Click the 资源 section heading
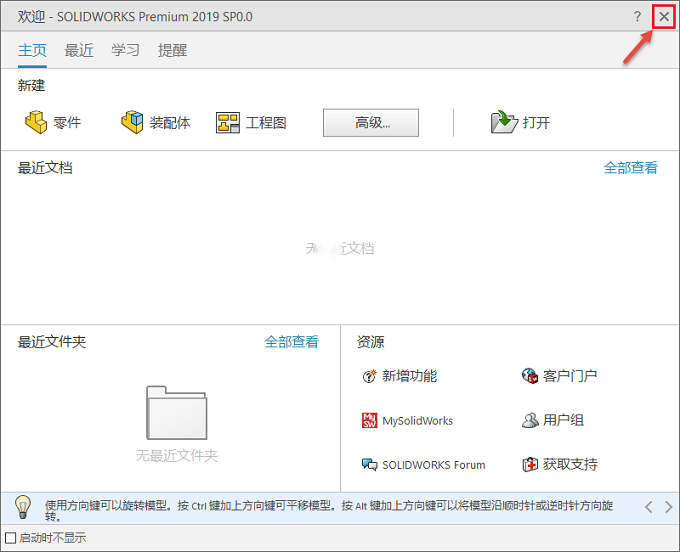The height and width of the screenshot is (552, 680). pyautogui.click(x=370, y=342)
